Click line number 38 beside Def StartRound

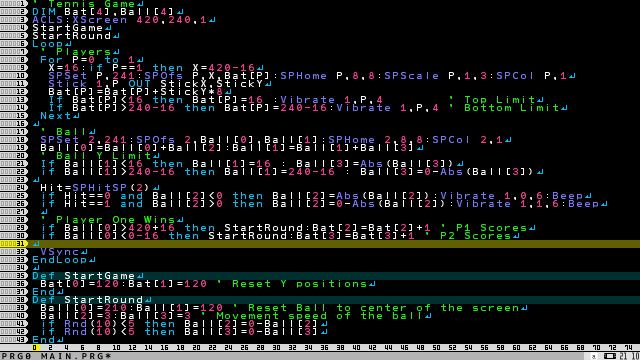[x=13, y=300]
